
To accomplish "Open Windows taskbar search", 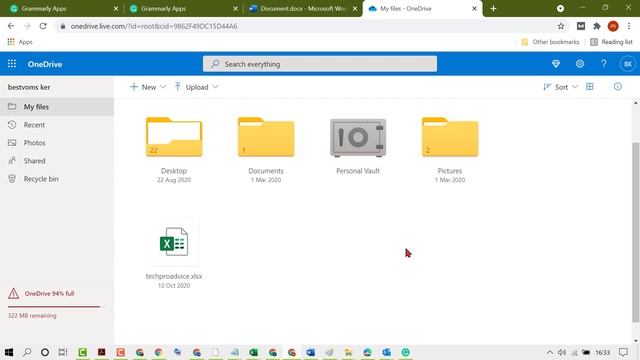I will (x=27, y=352).
